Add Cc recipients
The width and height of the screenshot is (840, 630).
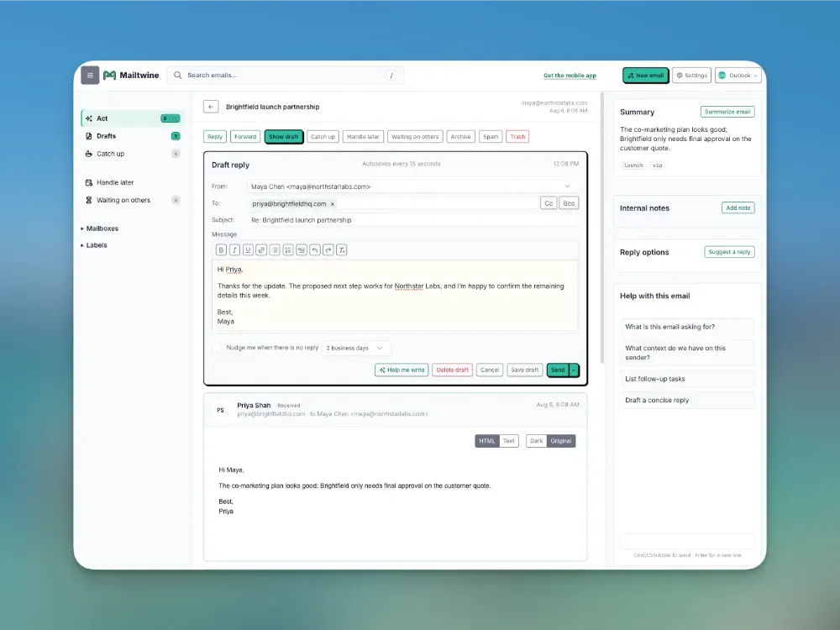[549, 203]
